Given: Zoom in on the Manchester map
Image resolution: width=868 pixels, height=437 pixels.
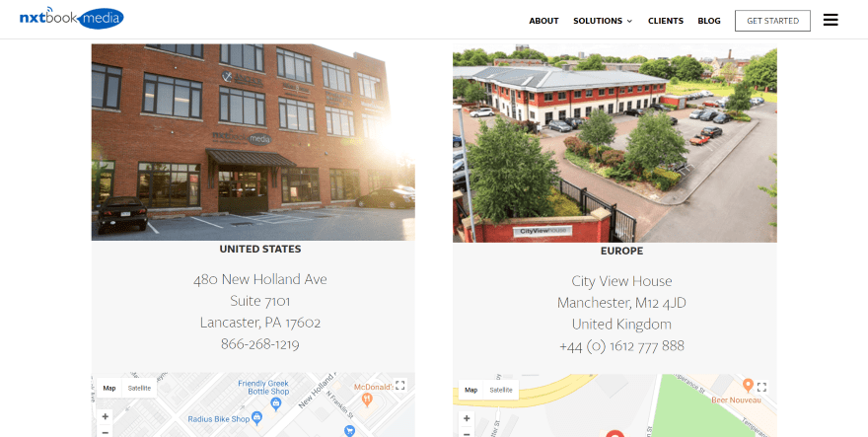Looking at the screenshot, I should coord(467,418).
